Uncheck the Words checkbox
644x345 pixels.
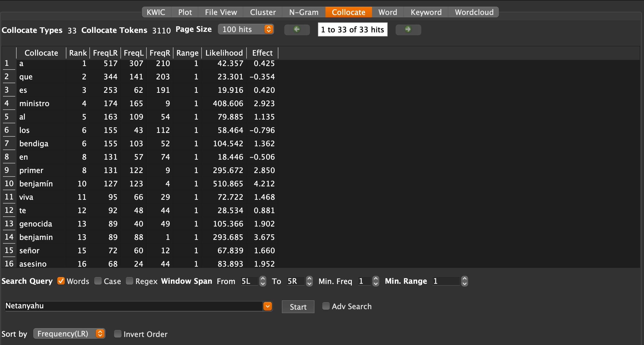tap(61, 281)
